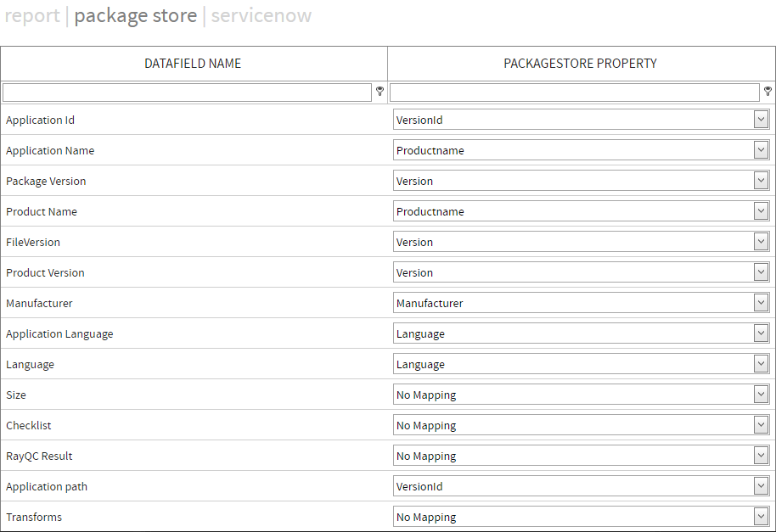
Task: Expand the No Mapping dropdown for Checklist
Action: (x=761, y=424)
